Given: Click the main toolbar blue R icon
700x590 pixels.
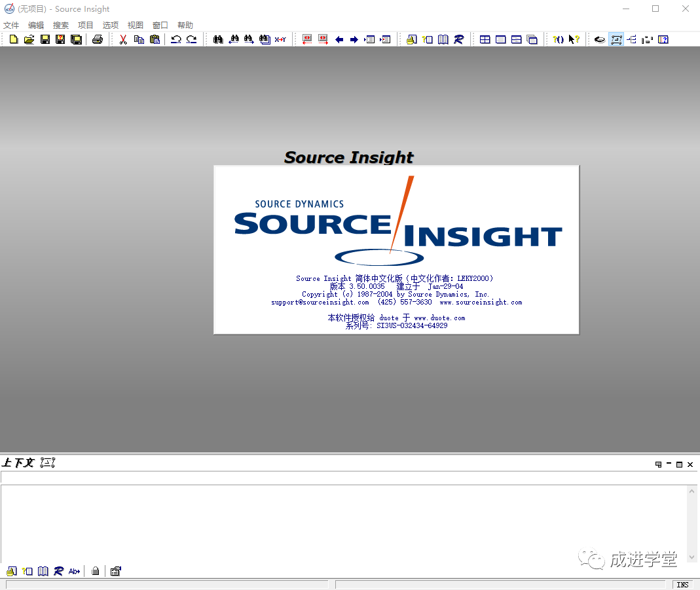Looking at the screenshot, I should coord(458,39).
